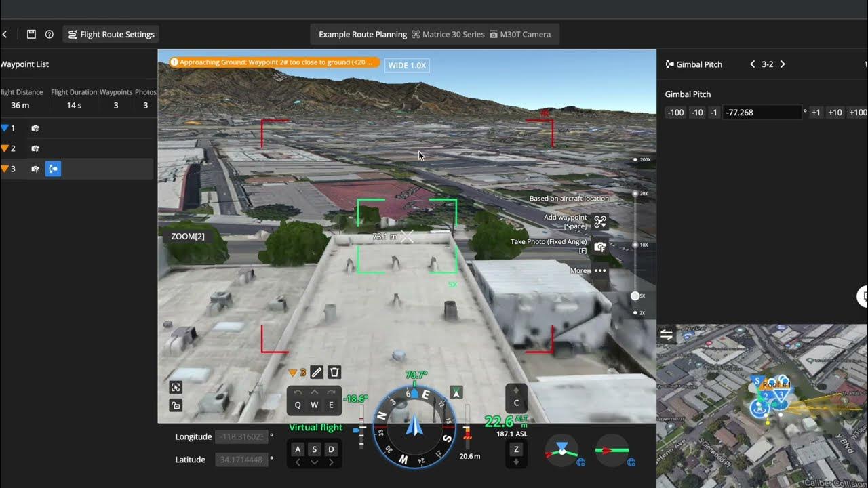Click the Approaching Ground warning banner
868x488 pixels.
point(274,62)
